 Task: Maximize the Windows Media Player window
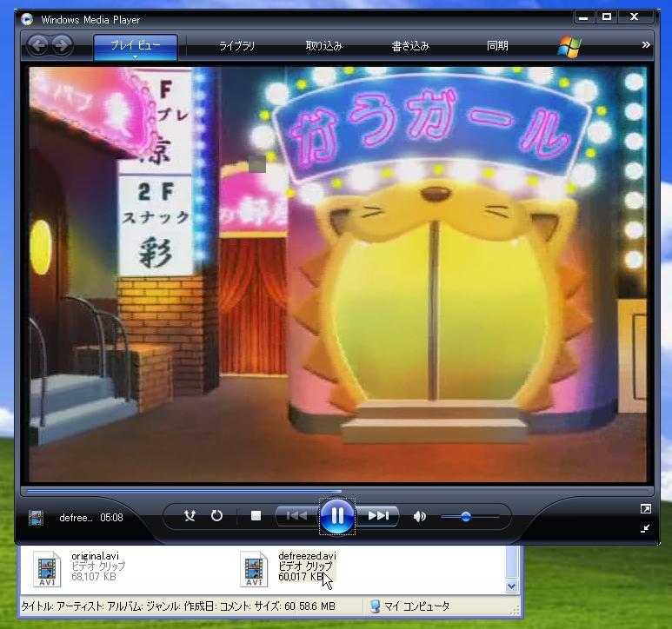pyautogui.click(x=607, y=17)
